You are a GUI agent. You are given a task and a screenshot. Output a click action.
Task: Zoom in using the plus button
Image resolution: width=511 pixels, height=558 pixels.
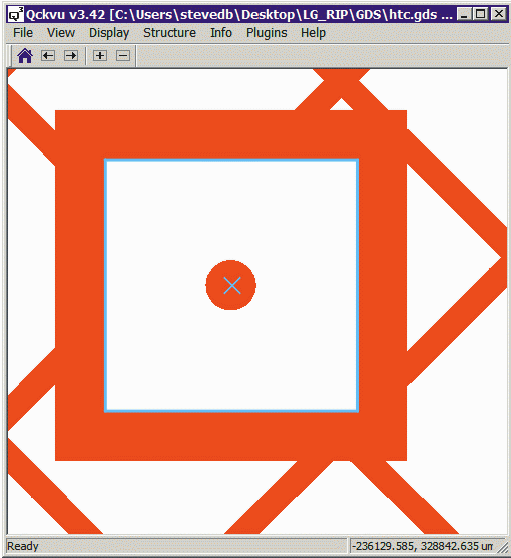coord(100,56)
